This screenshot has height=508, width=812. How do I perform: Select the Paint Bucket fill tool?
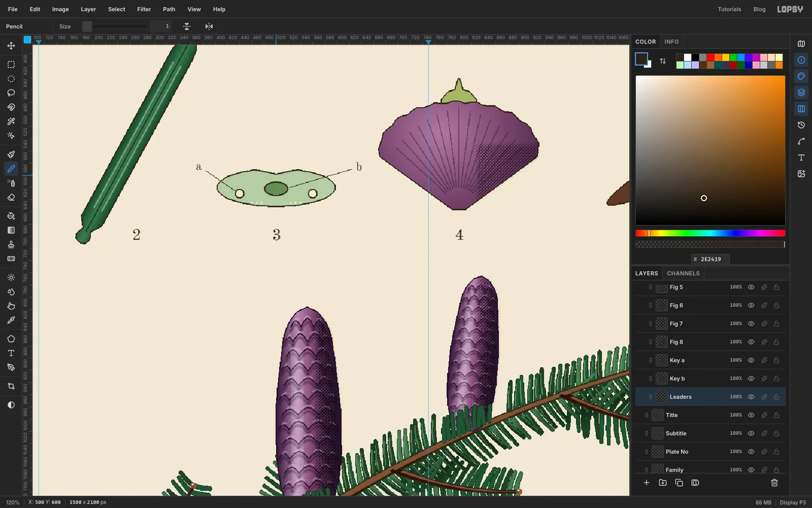11,216
